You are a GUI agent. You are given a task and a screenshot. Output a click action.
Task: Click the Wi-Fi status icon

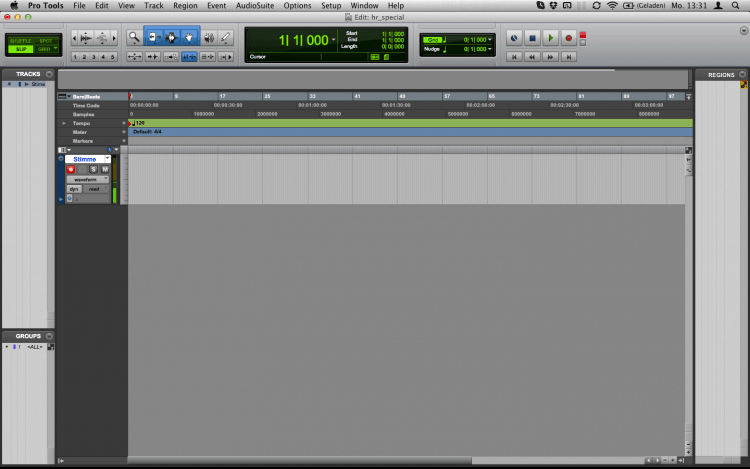(x=612, y=6)
